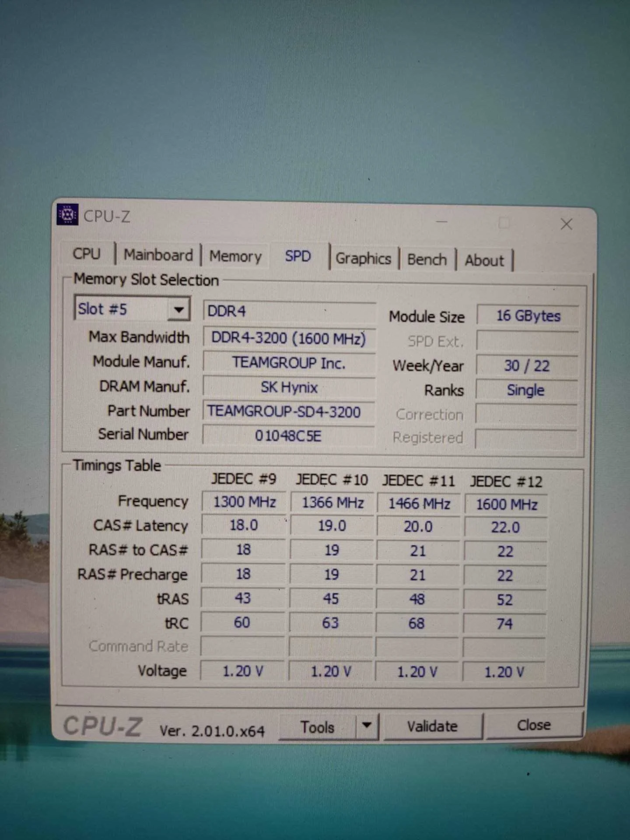Click the DDR4 memory type field
This screenshot has width=630, height=840.
tap(289, 311)
